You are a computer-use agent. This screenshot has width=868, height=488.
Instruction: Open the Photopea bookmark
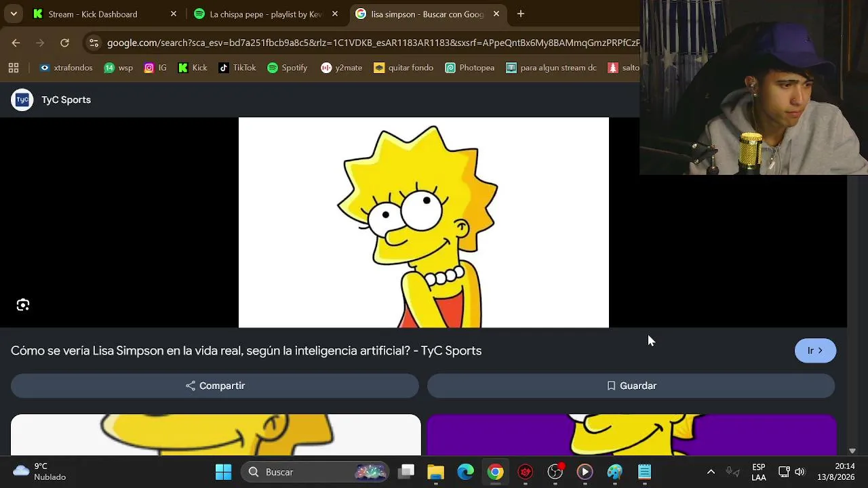coord(469,68)
